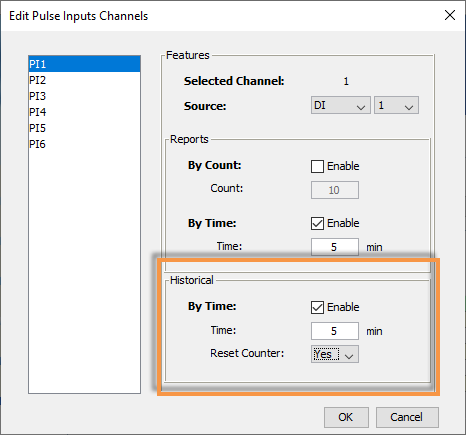Click the Reset Counter dropdown arrow
The height and width of the screenshot is (435, 466).
pyautogui.click(x=349, y=356)
